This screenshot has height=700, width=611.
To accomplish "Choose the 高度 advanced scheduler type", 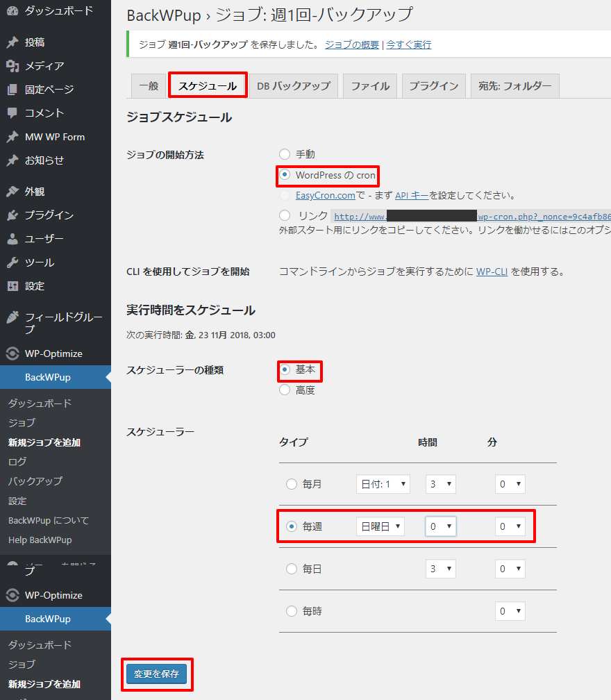I will tap(285, 390).
